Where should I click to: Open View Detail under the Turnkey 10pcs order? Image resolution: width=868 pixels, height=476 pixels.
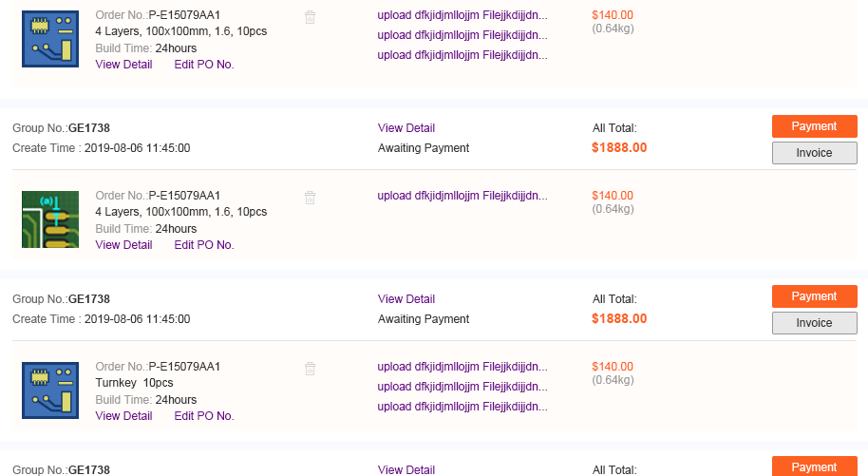tap(123, 416)
